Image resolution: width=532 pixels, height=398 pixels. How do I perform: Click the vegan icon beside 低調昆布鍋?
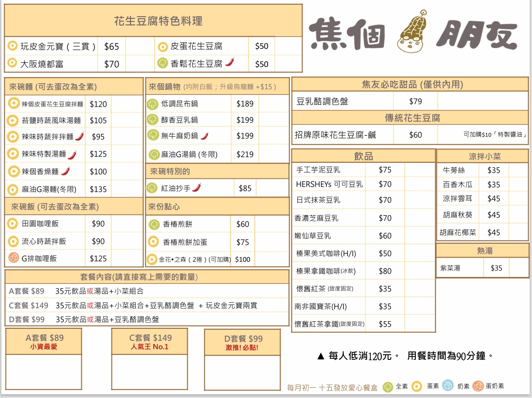coord(153,104)
